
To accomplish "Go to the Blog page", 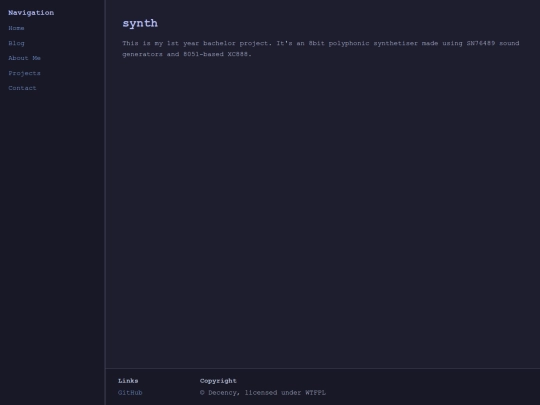I will coord(16,43).
